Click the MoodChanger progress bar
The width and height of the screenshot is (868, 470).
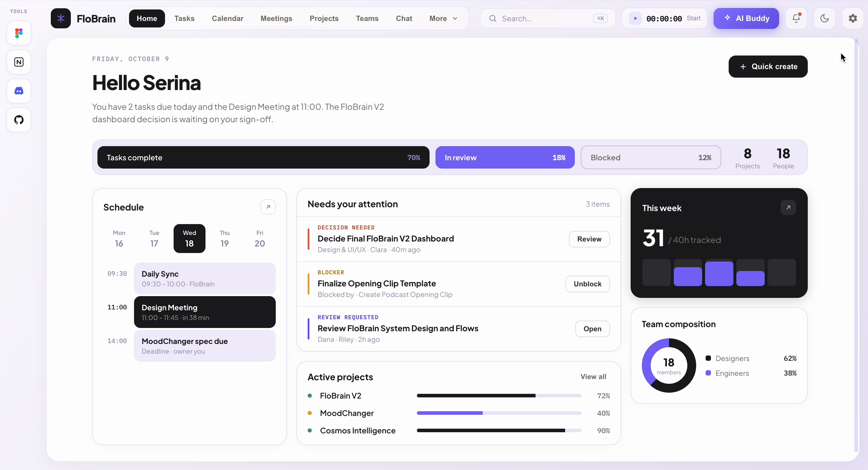coord(499,413)
